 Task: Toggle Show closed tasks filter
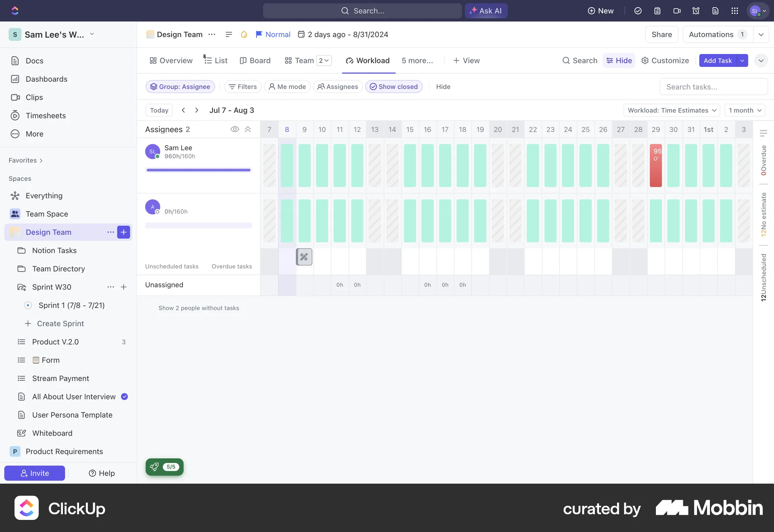click(x=394, y=87)
